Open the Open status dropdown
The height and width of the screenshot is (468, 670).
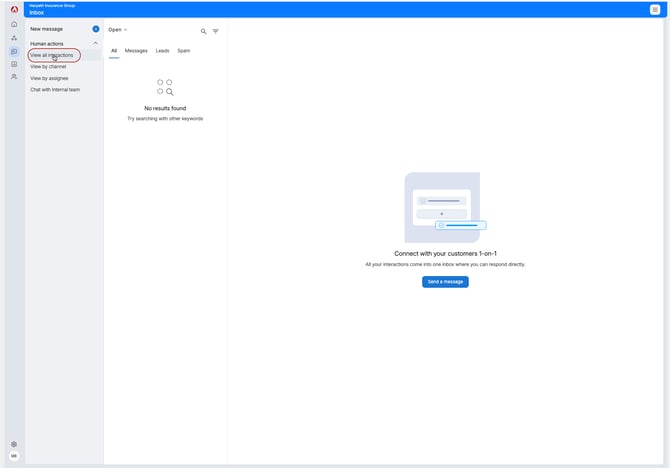(118, 30)
